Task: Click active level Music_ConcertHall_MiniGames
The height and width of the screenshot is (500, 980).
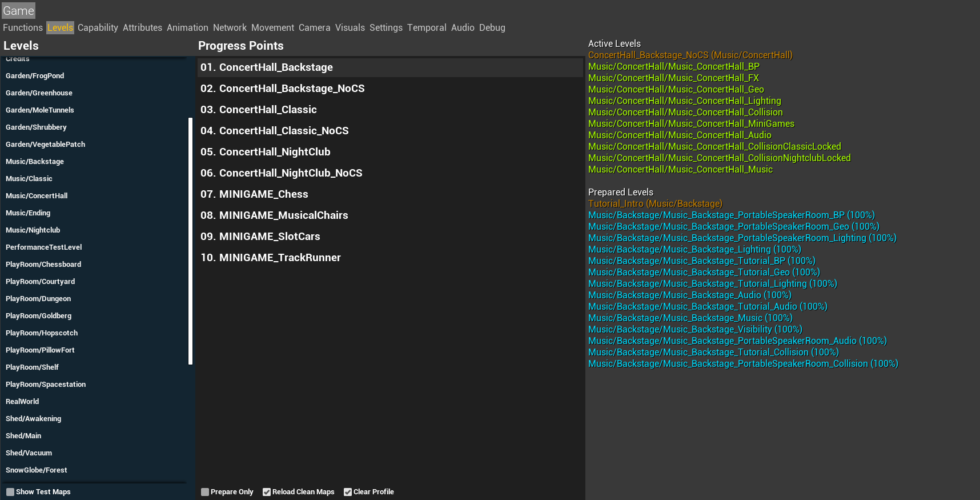Action: tap(691, 123)
